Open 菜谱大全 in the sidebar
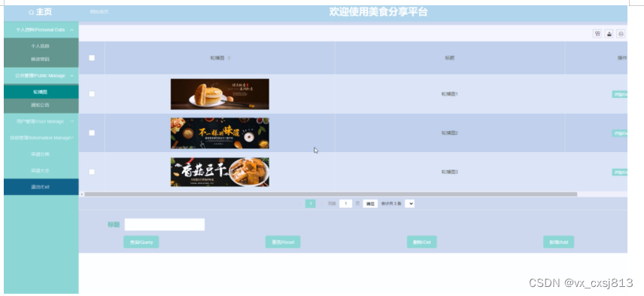Image resolution: width=644 pixels, height=296 pixels. tap(41, 171)
